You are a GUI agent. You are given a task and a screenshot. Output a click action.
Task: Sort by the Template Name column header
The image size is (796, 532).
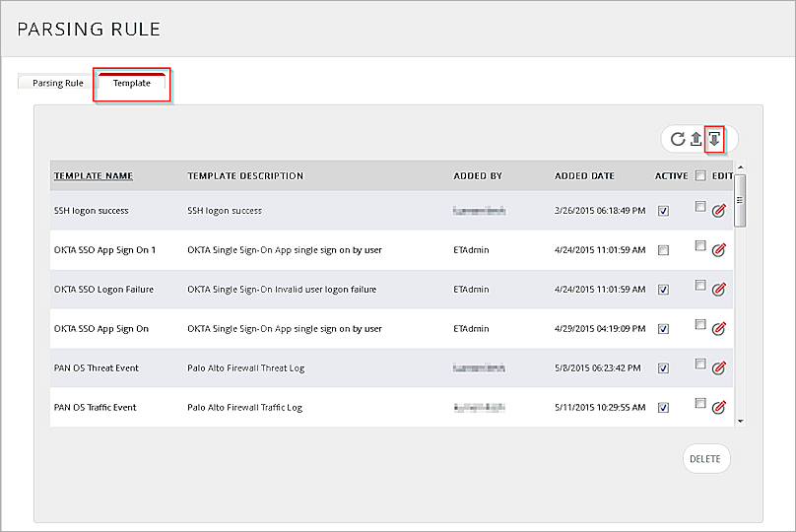coord(94,176)
